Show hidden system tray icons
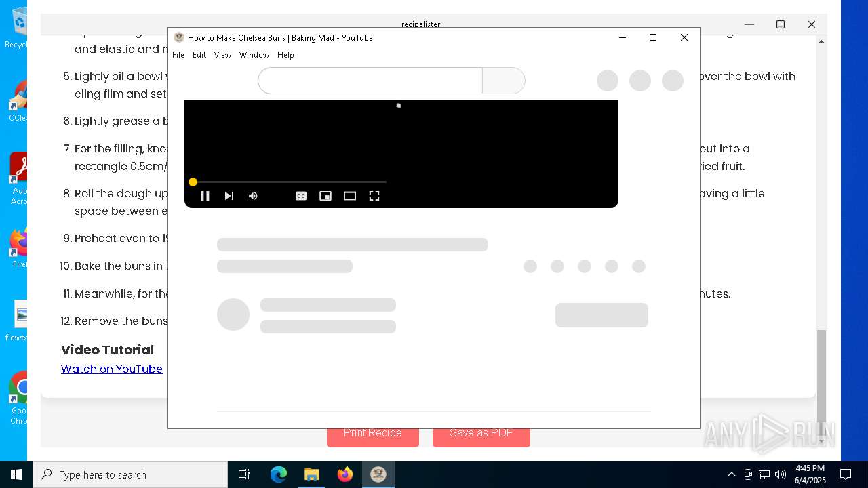Screen dimensions: 868x488 (x=731, y=474)
